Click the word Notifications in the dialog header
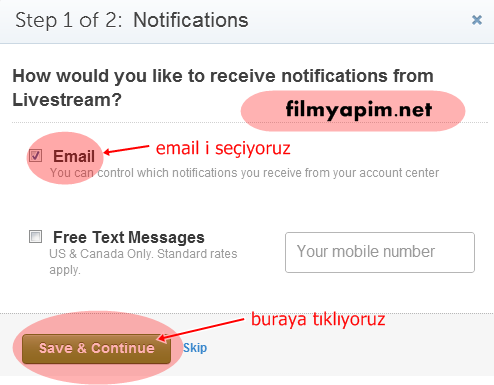The image size is (494, 385). (x=191, y=20)
